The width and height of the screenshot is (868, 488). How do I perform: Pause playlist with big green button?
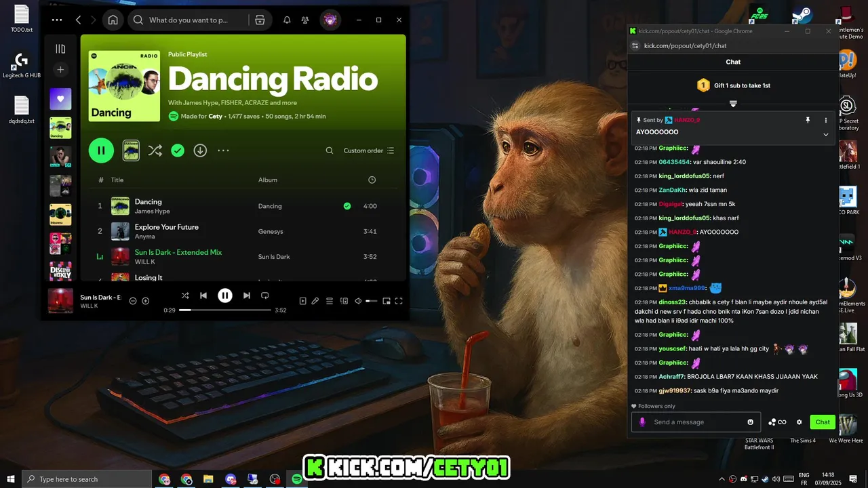[x=101, y=150]
